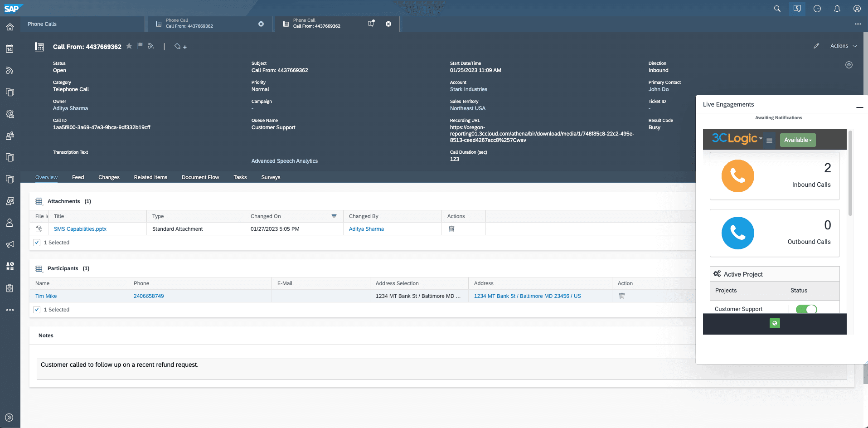Click the orange Inbound Calls phone icon

pyautogui.click(x=737, y=176)
